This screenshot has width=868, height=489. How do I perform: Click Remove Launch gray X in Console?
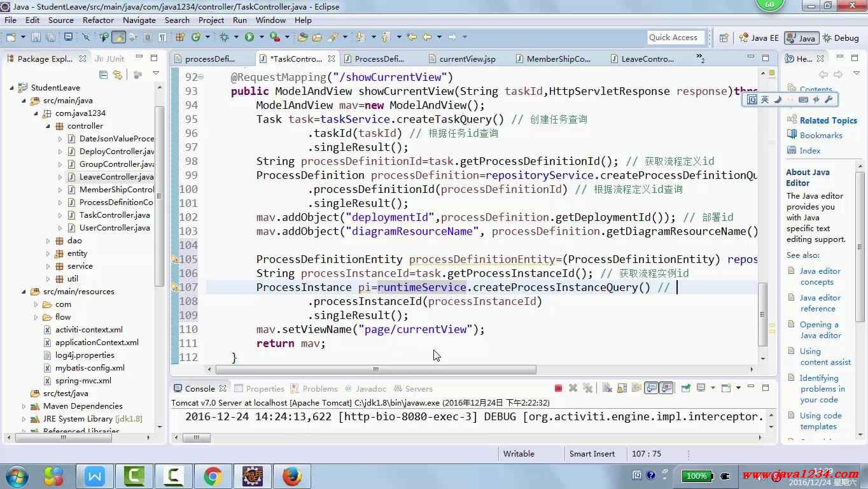coord(573,388)
